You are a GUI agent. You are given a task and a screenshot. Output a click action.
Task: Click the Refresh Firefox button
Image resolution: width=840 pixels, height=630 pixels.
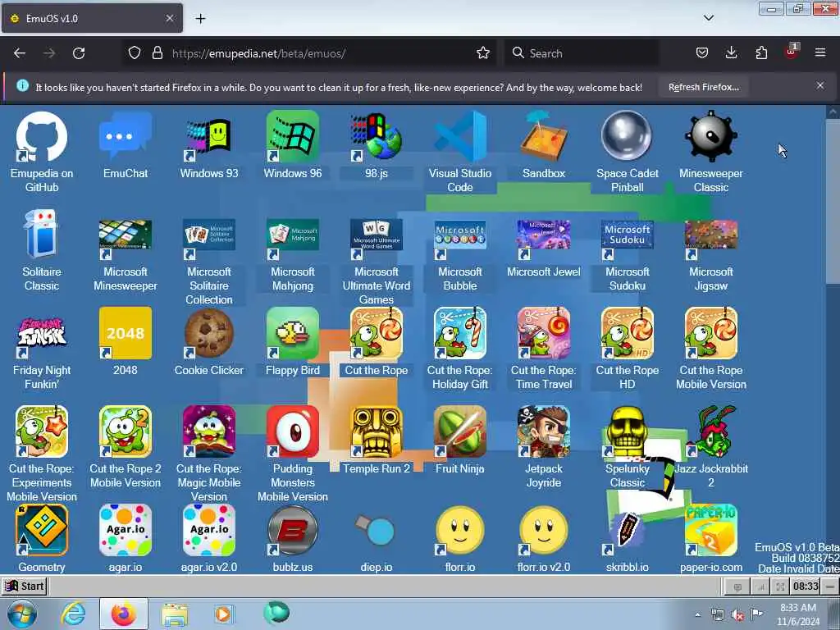pos(703,87)
